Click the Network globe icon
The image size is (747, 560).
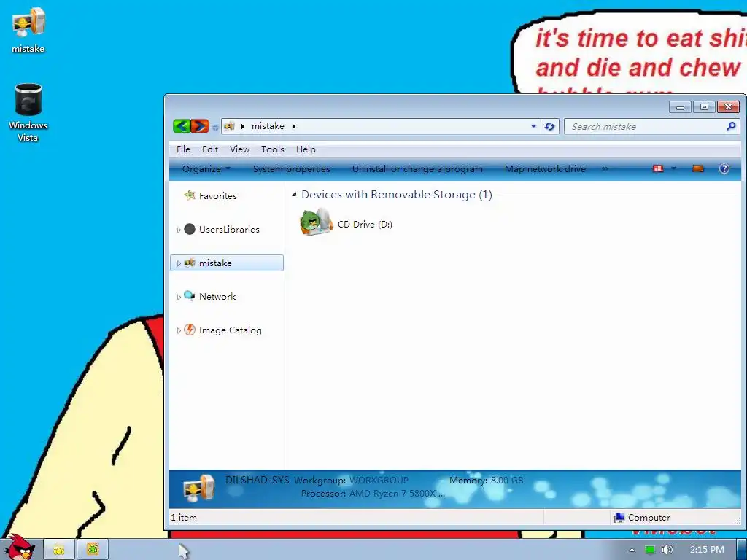tap(190, 296)
